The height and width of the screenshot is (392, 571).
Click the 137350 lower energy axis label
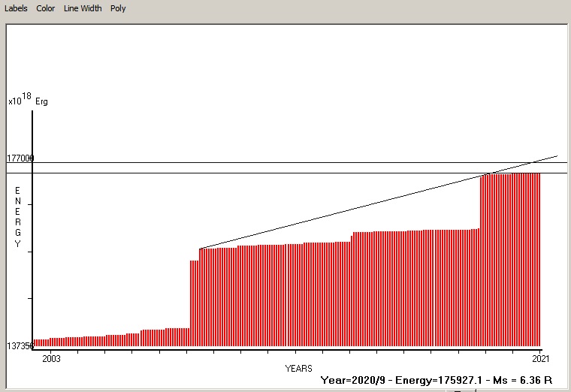point(20,345)
